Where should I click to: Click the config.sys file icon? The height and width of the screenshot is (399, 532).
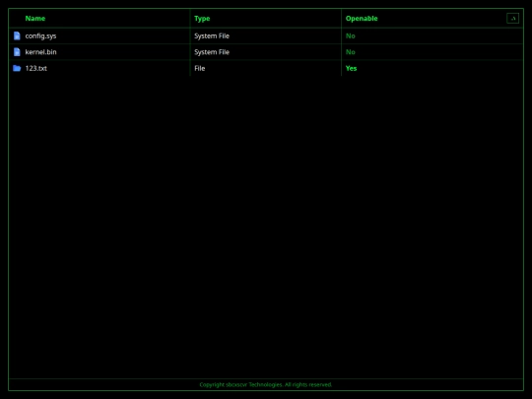point(17,36)
